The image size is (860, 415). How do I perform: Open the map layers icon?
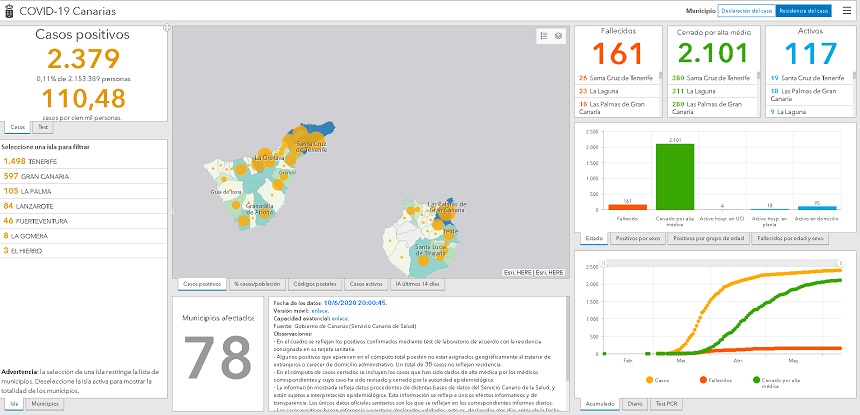[x=558, y=35]
